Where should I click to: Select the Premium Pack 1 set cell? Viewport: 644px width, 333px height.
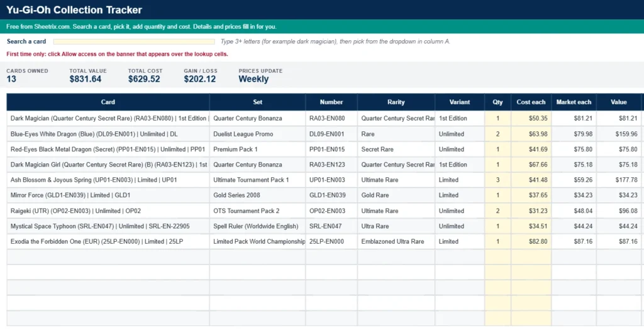[x=257, y=150]
